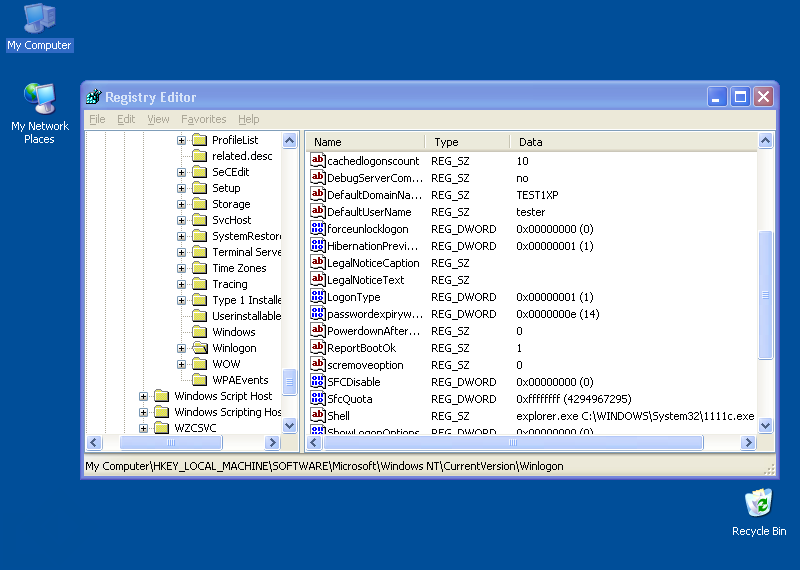Click the values pane scroll up arrow

(765, 140)
